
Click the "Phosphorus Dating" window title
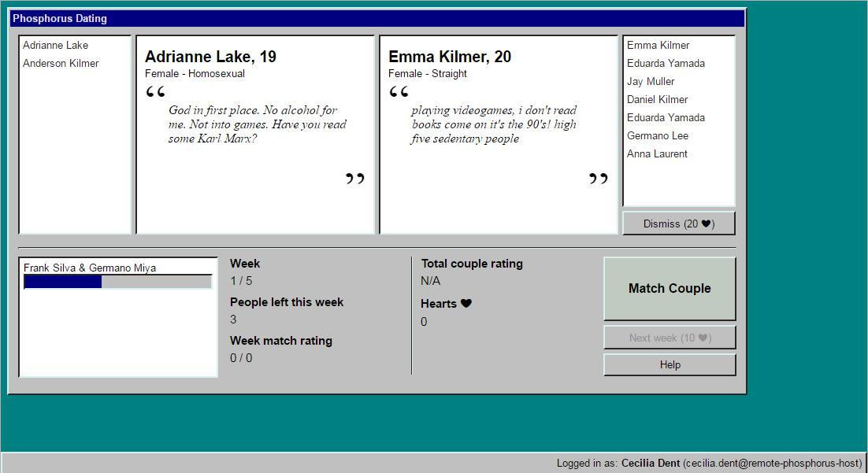tap(60, 18)
